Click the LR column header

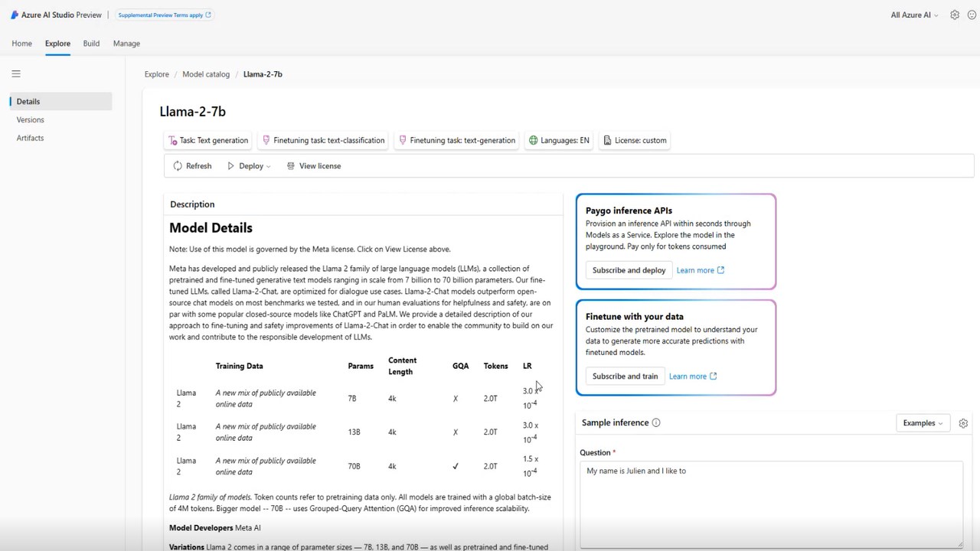pyautogui.click(x=527, y=366)
